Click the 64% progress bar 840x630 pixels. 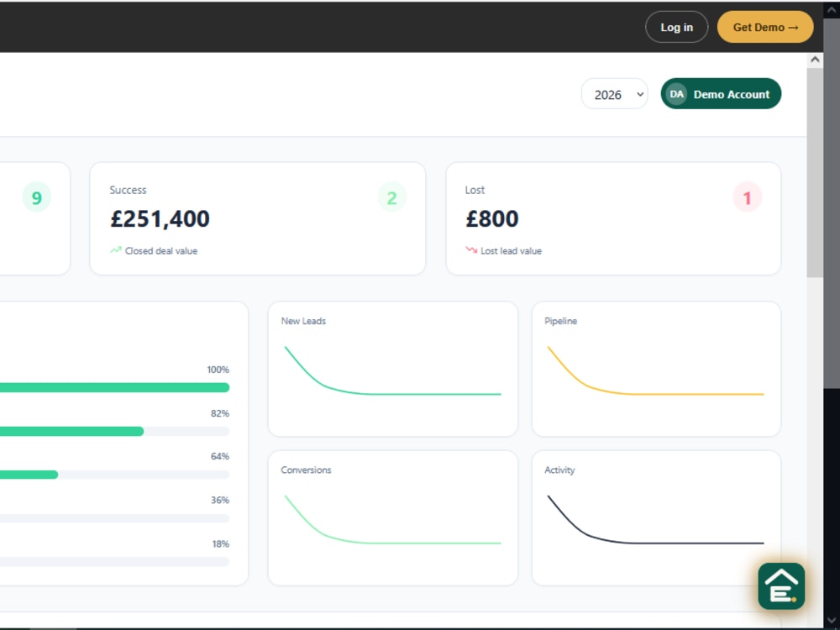[114, 475]
